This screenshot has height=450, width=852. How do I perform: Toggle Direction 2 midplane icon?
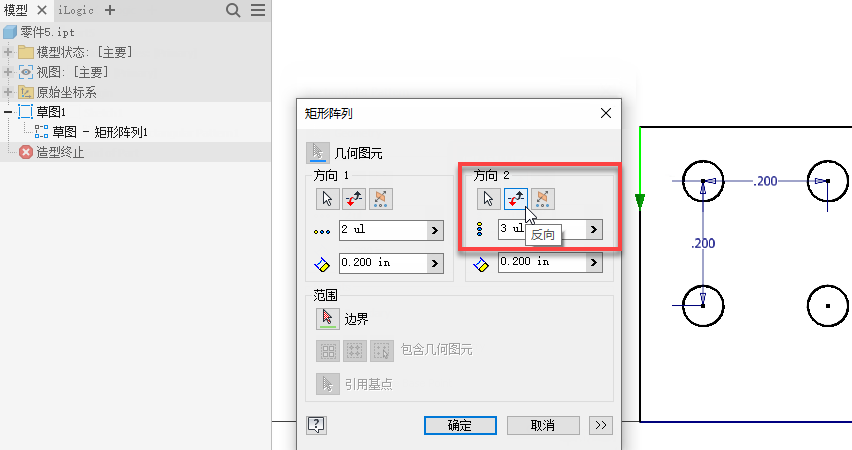(543, 199)
